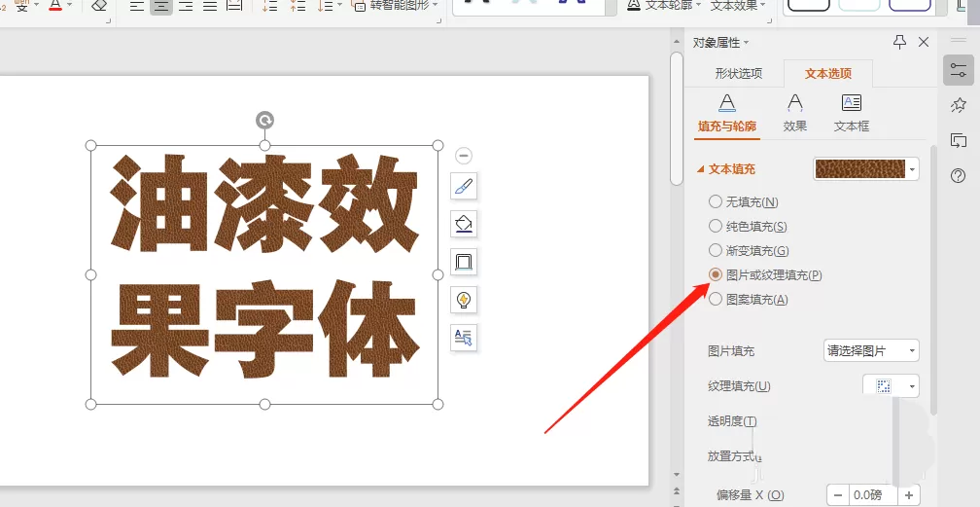The image size is (980, 507).
Task: Click the text selection pane quick icon
Action: click(464, 338)
